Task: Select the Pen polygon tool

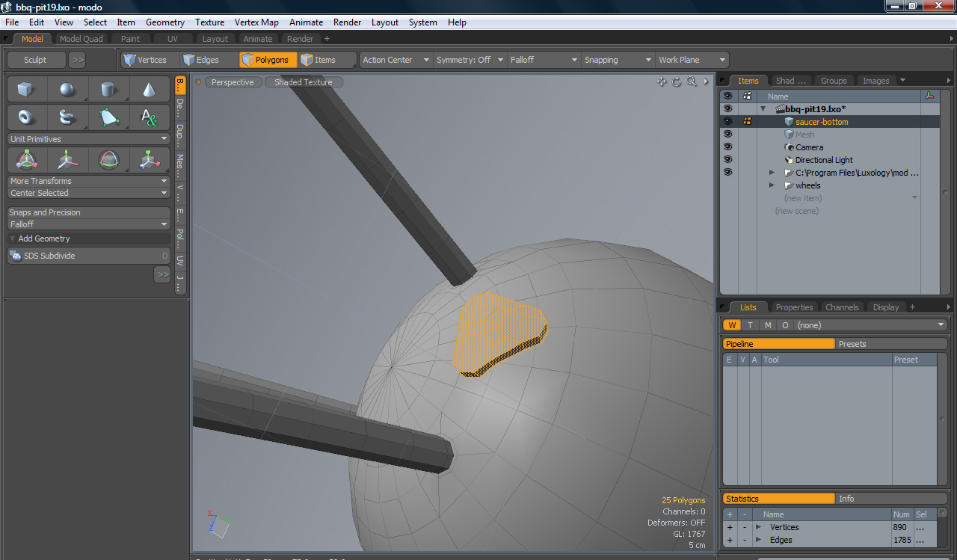Action: (x=108, y=117)
